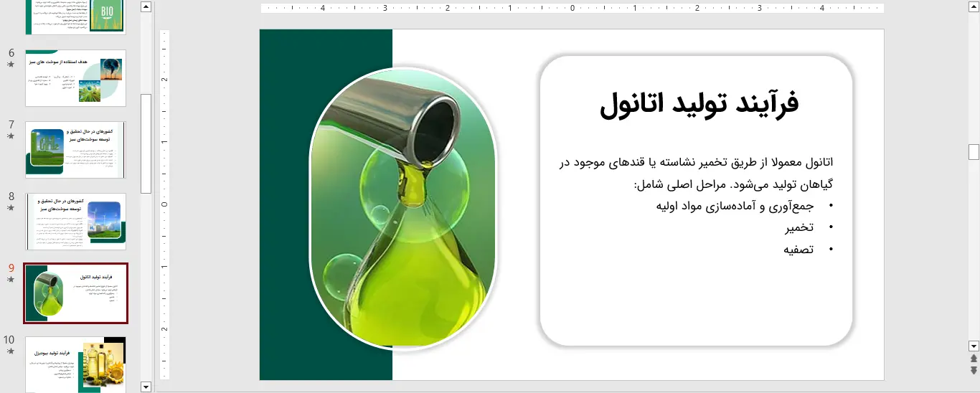Click the bullet item 'تصفیه'
The width and height of the screenshot is (980, 393).
pos(798,250)
